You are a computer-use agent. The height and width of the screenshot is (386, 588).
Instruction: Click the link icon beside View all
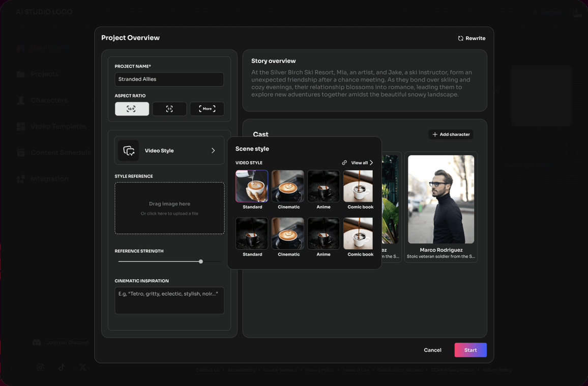click(344, 163)
